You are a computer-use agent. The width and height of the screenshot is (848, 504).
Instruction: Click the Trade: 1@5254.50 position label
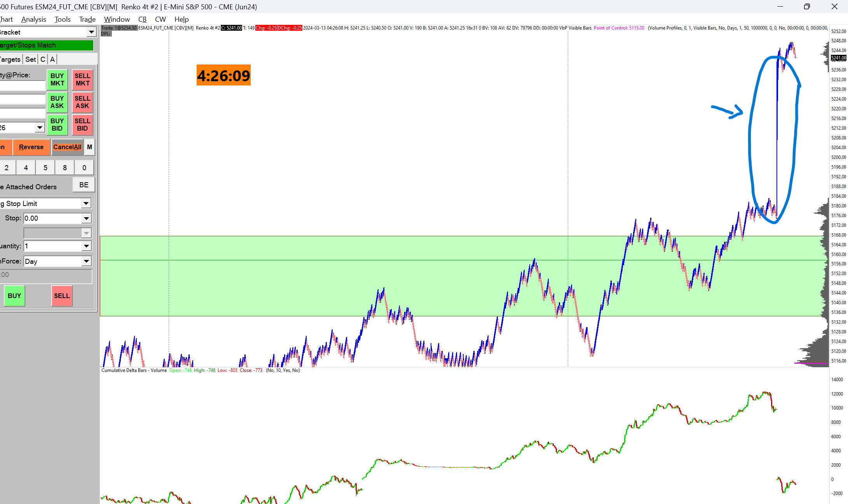(x=119, y=28)
